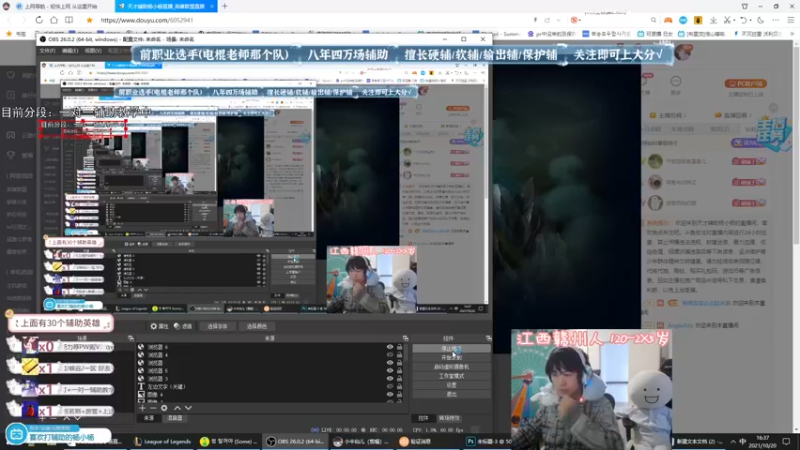The width and height of the screenshot is (800, 450).
Task: Toggle visibility of 浏览器 6 source
Action: 390,347
